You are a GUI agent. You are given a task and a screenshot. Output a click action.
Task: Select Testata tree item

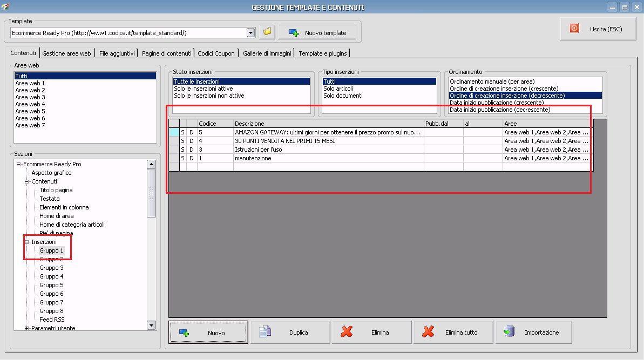[49, 199]
